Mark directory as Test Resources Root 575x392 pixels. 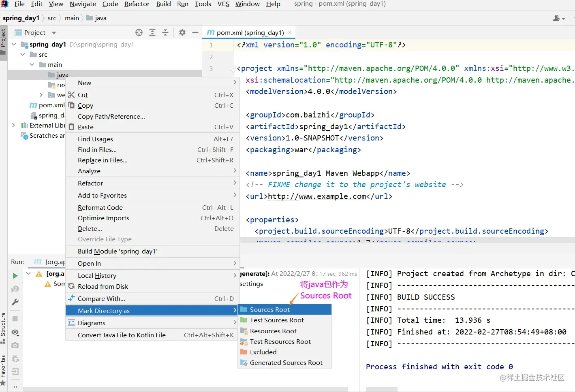[x=285, y=341]
